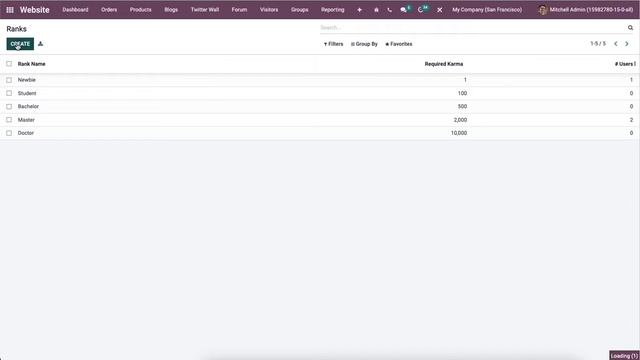
Task: Open the Forum menu
Action: (x=239, y=10)
